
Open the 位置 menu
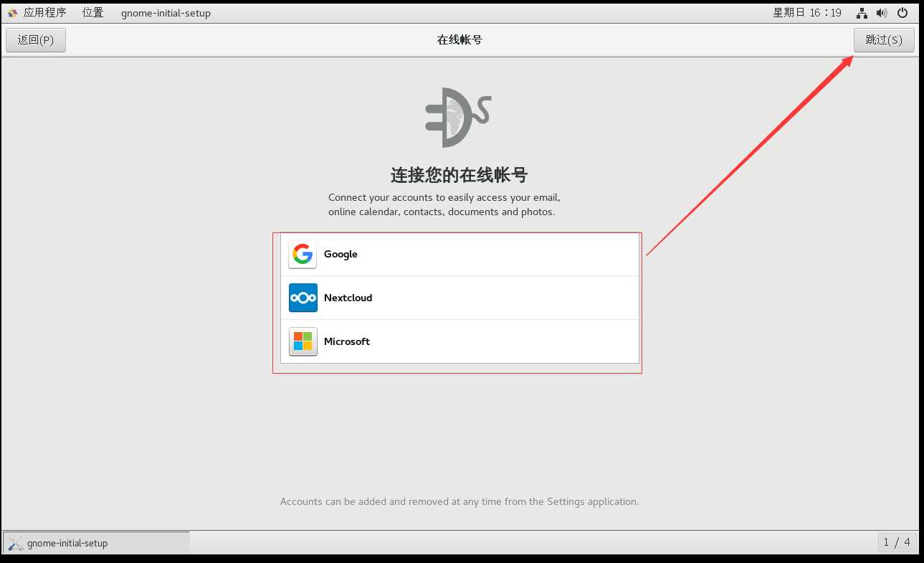click(x=92, y=13)
